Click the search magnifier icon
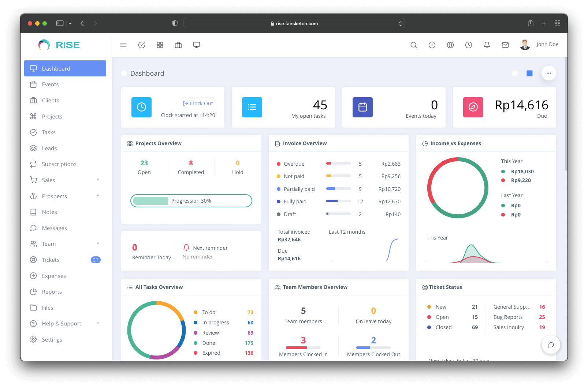The height and width of the screenshot is (388, 588). [414, 45]
